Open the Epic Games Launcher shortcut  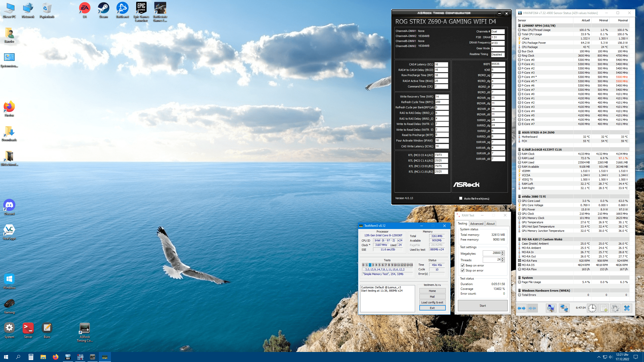point(141,12)
